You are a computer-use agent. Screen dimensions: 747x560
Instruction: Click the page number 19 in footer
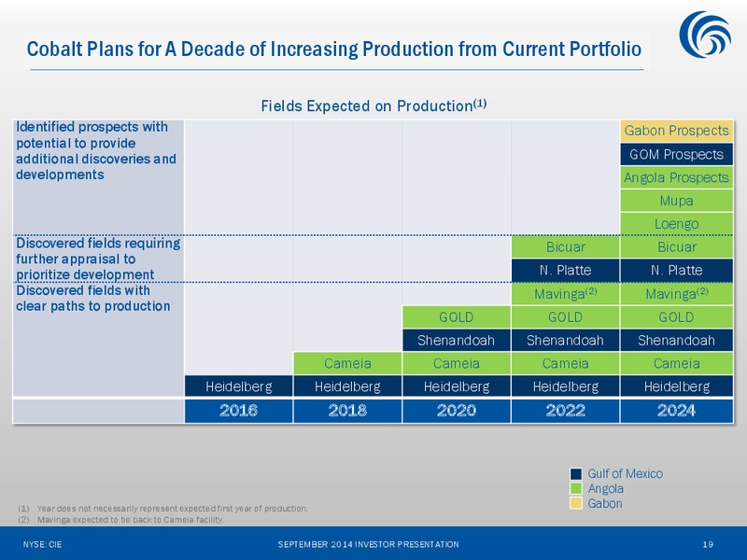pos(708,544)
